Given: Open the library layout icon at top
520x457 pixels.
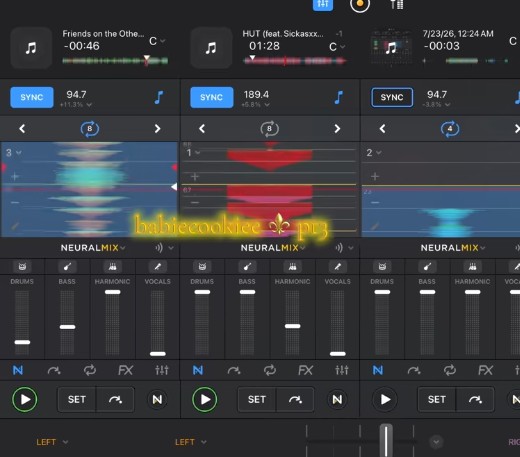Looking at the screenshot, I should [x=397, y=5].
